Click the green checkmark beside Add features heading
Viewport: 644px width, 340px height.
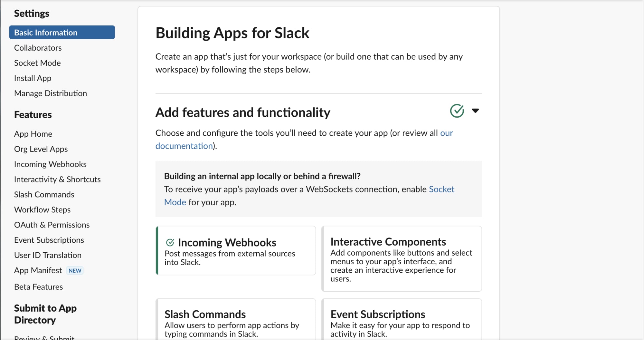click(457, 111)
